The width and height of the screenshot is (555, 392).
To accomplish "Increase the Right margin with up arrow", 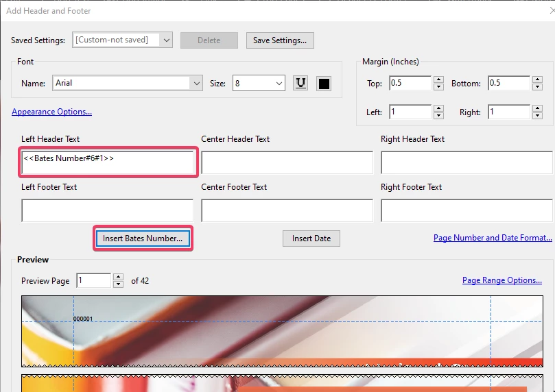I will (537, 108).
